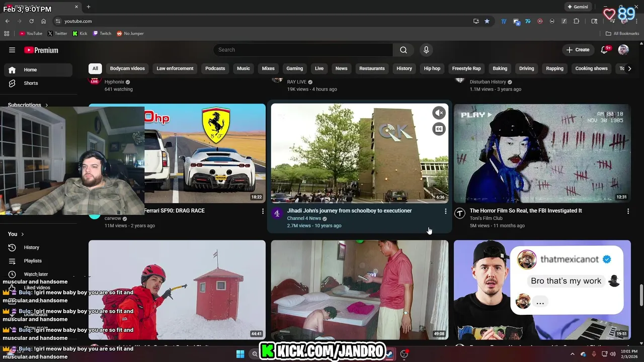Expand the Subscriptions section chevron
The image size is (644, 362).
47,105
